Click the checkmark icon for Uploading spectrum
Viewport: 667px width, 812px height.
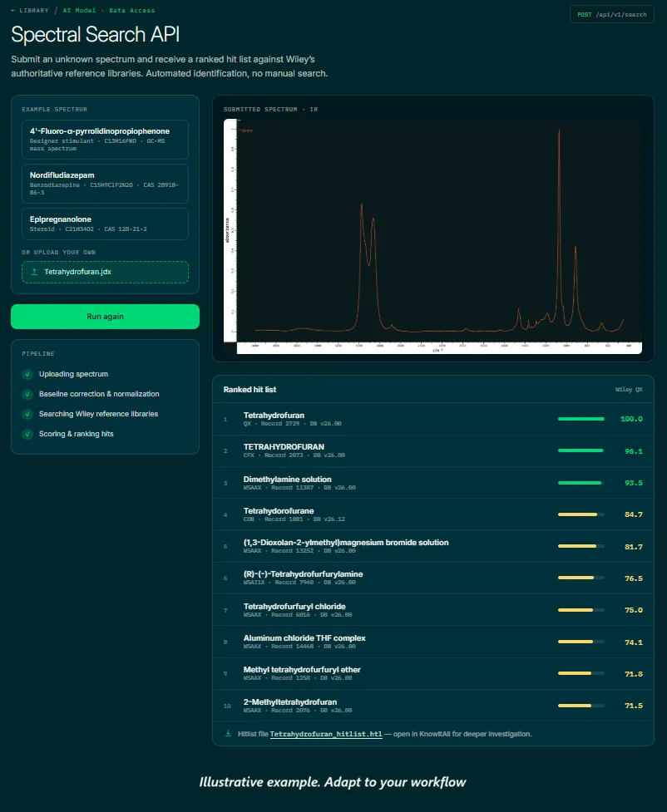click(x=27, y=374)
